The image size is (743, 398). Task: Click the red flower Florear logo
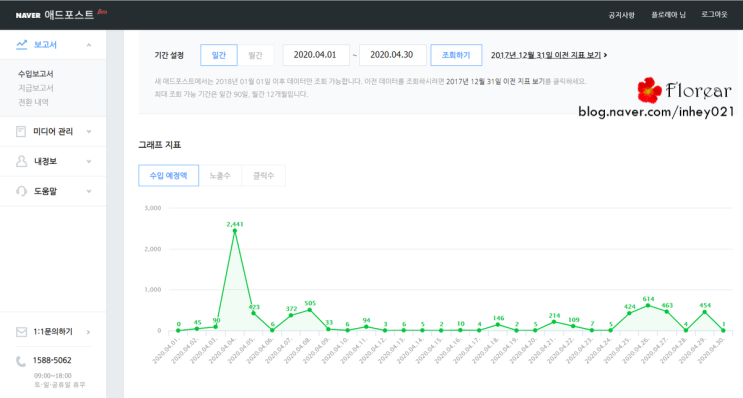coord(649,90)
